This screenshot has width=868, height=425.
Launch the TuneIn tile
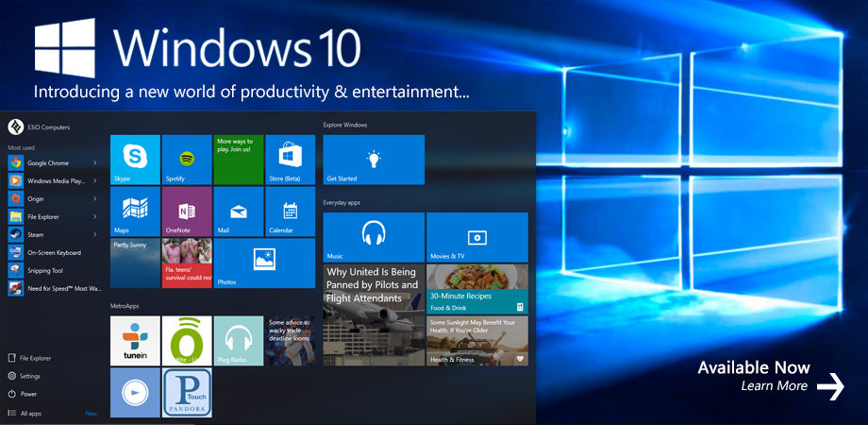[135, 341]
